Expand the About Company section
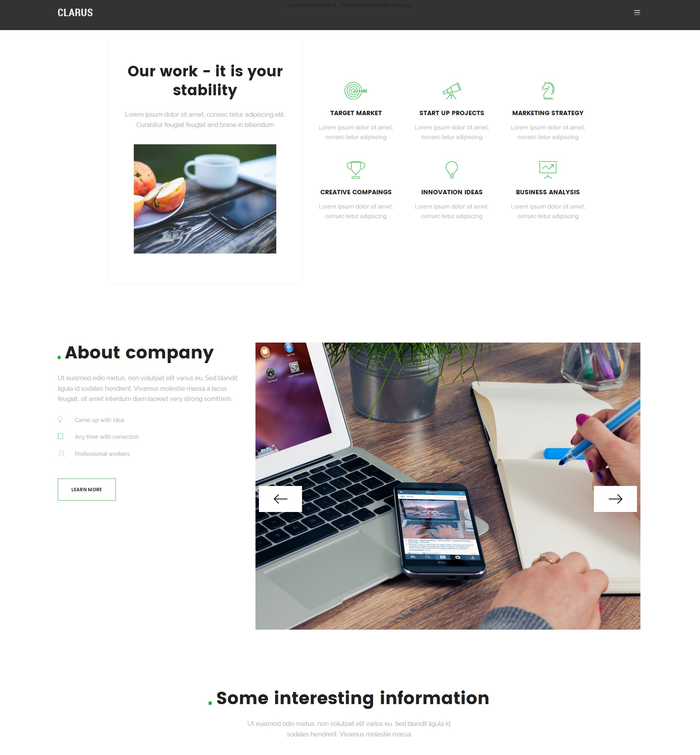This screenshot has width=700, height=755. [x=86, y=489]
